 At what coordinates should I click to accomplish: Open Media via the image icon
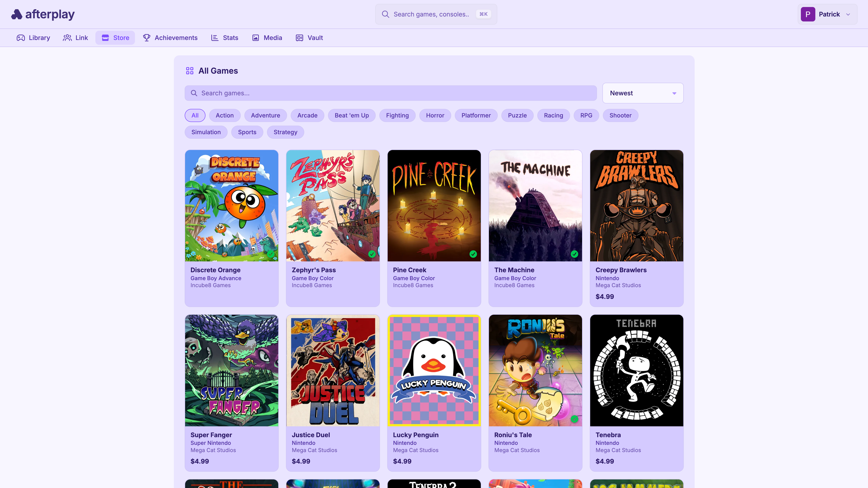[x=256, y=38]
